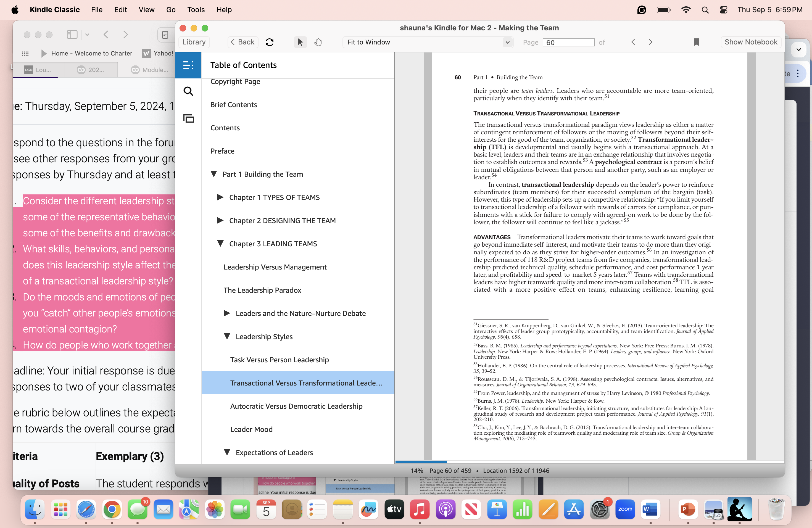Viewport: 812px width, 528px height.
Task: Expand Chapter 2 DESIGNING THE TEAM
Action: (220, 220)
